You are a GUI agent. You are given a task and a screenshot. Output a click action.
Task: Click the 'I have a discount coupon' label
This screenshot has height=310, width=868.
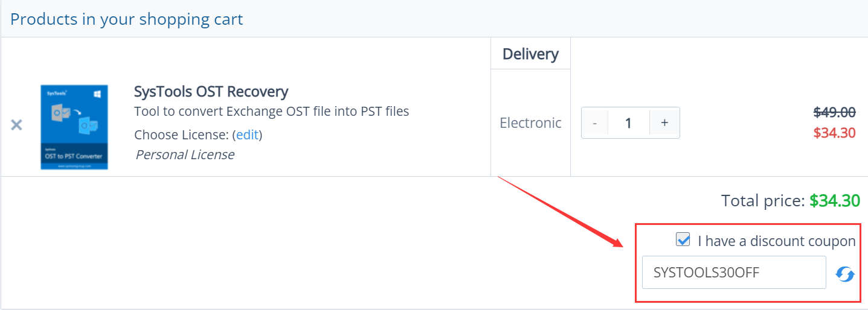tap(777, 241)
